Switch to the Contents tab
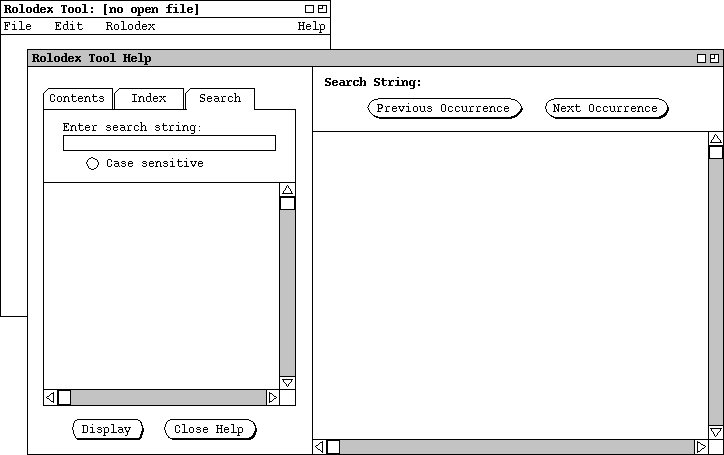This screenshot has width=724, height=455. (x=77, y=98)
